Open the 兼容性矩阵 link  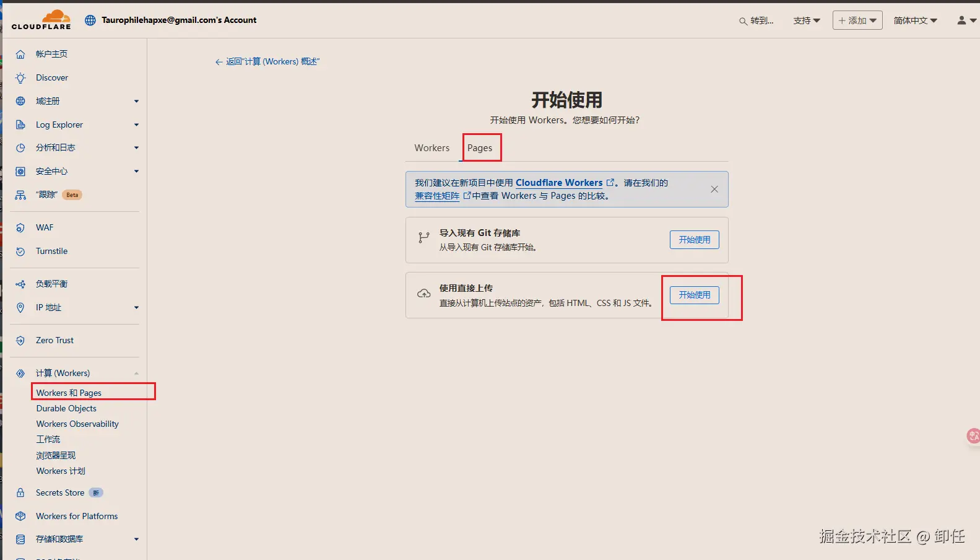(x=437, y=196)
